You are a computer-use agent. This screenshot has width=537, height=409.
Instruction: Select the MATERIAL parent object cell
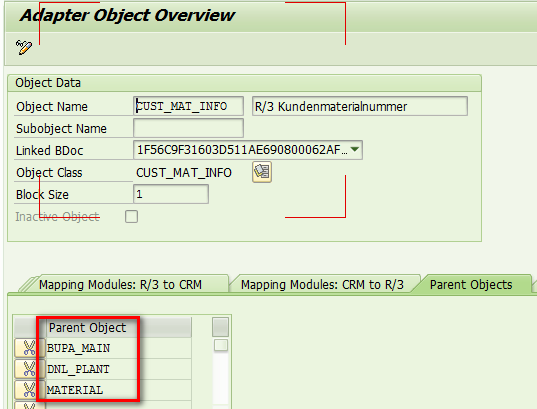point(118,390)
